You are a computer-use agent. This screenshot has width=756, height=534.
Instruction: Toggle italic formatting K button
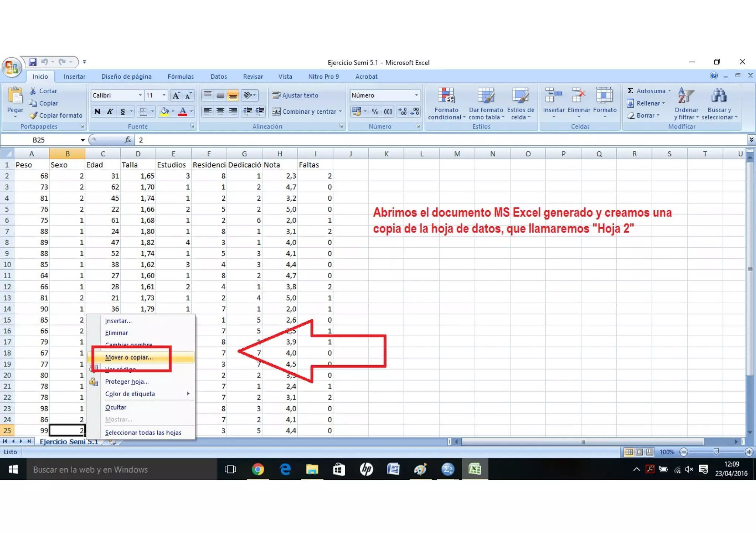[110, 111]
